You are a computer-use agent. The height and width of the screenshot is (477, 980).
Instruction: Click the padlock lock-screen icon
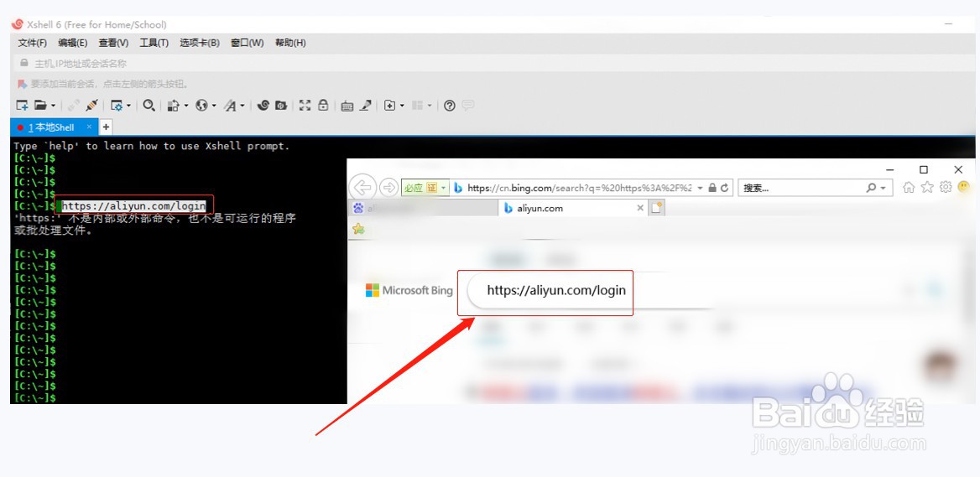click(x=323, y=105)
